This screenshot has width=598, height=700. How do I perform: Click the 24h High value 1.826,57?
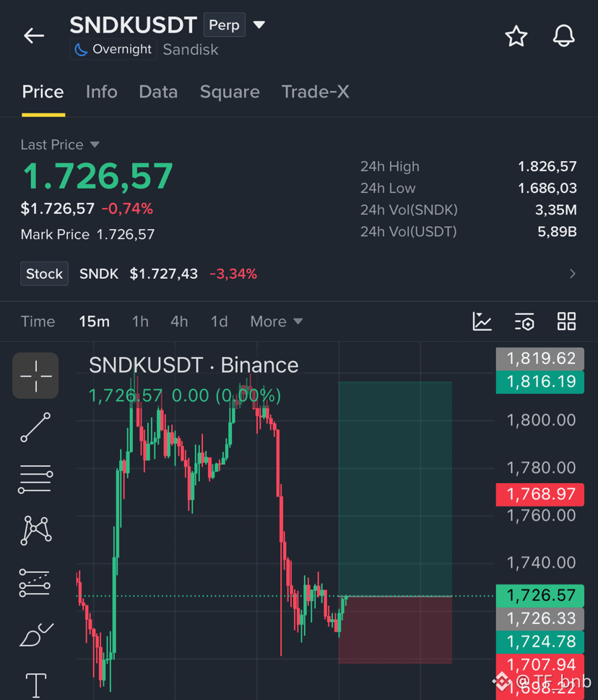pyautogui.click(x=547, y=167)
